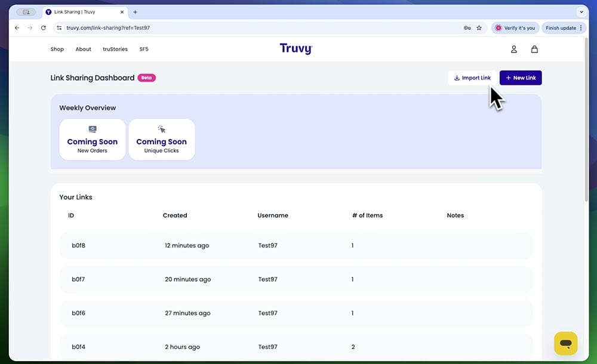Screen dimensions: 597x364
Task: Click the Username column header
Action: [273, 215]
